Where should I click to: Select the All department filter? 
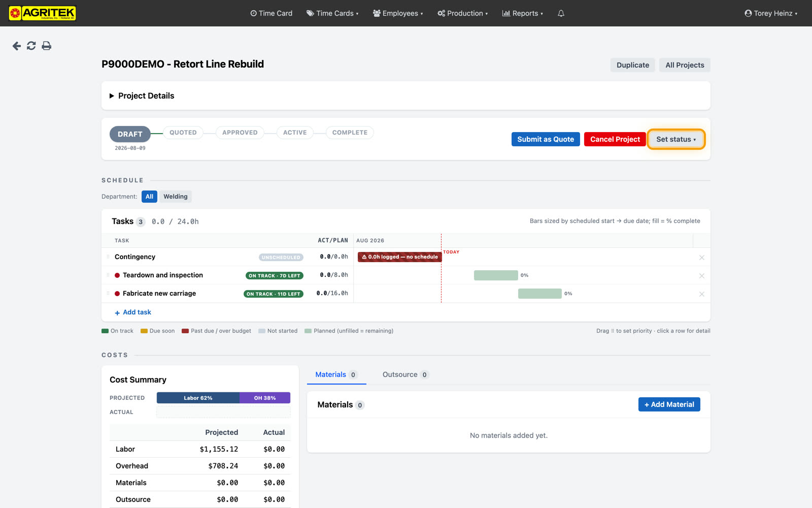click(x=149, y=197)
